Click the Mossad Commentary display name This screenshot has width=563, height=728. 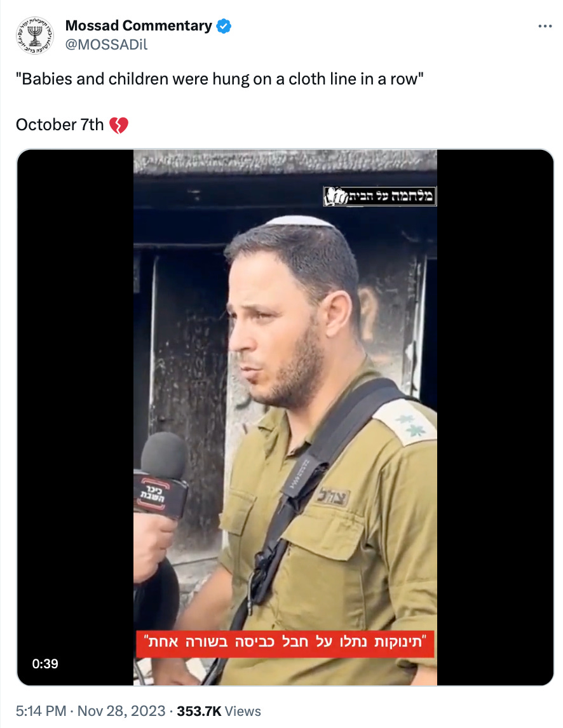[139, 25]
